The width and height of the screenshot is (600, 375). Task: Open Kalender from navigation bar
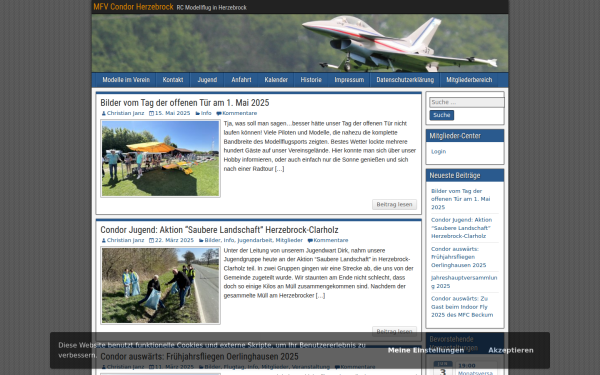click(x=276, y=80)
